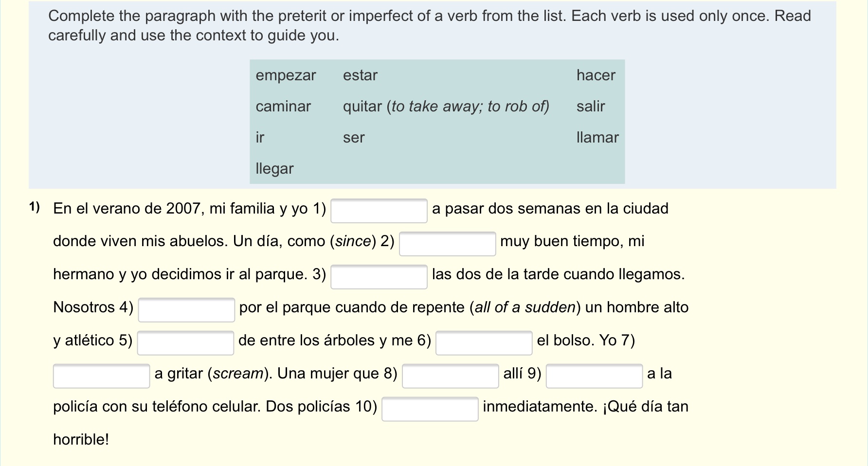Focus blank 10 before "inmediatamente"
The width and height of the screenshot is (868, 466).
pyautogui.click(x=430, y=409)
